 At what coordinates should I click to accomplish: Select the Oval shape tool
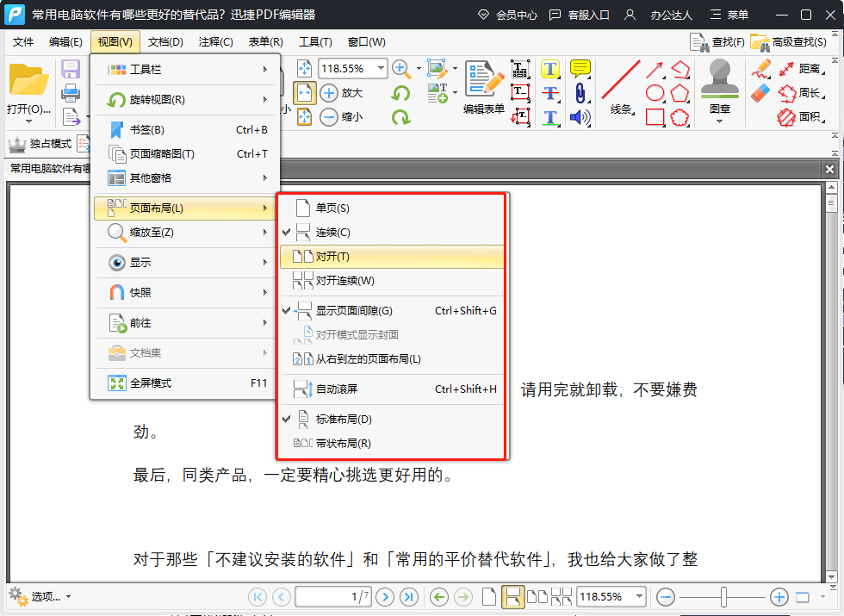tap(655, 93)
